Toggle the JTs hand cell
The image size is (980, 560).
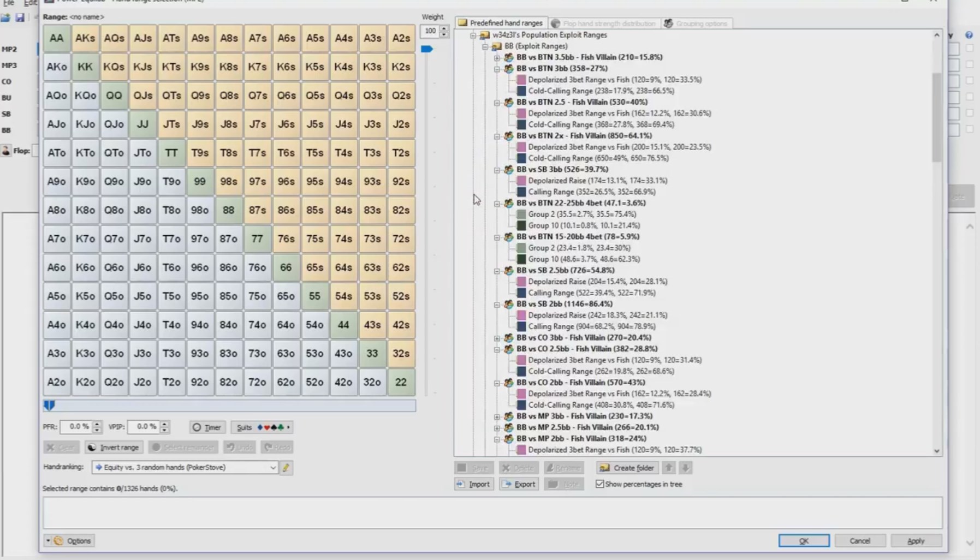(171, 124)
